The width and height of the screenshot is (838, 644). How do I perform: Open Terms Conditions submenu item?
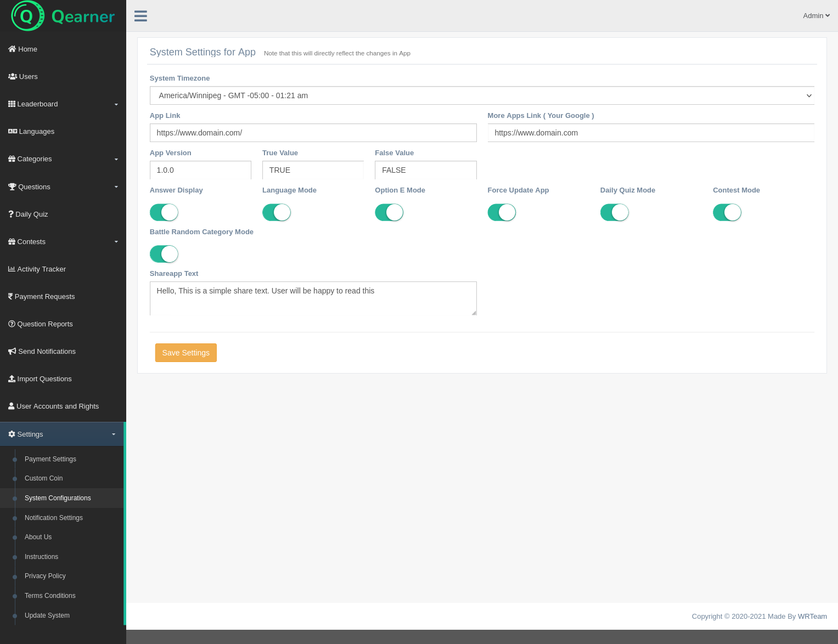pos(50,596)
